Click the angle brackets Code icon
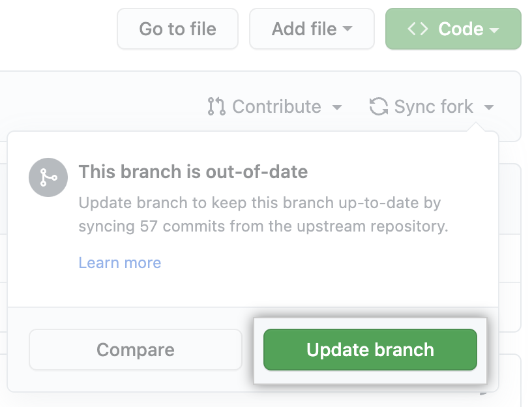 418,29
